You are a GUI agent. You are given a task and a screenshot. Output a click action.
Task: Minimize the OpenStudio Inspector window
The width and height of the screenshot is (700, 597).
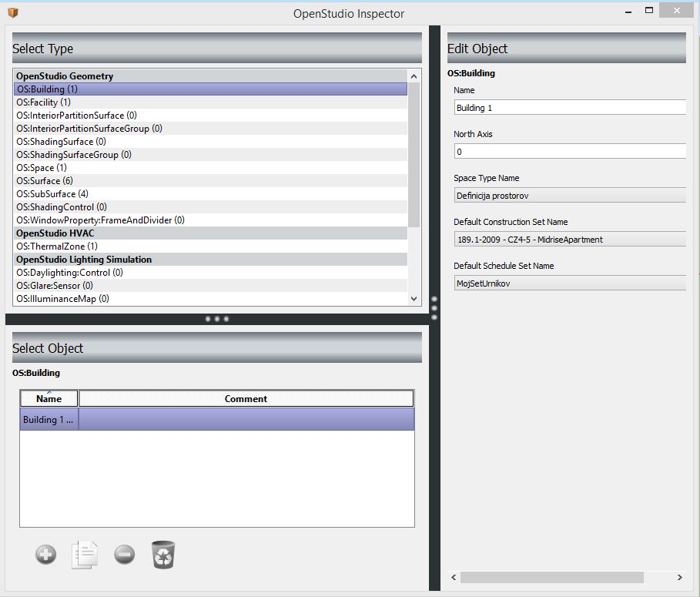628,12
